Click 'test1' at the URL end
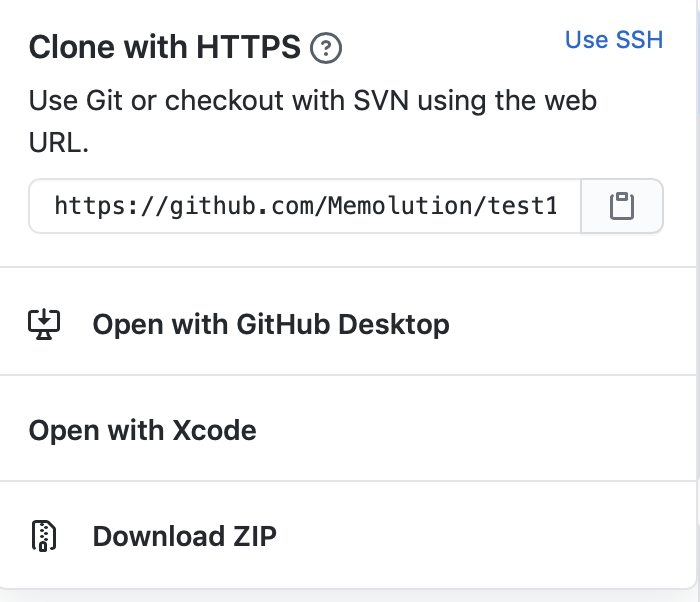This screenshot has height=602, width=700. tap(522, 206)
